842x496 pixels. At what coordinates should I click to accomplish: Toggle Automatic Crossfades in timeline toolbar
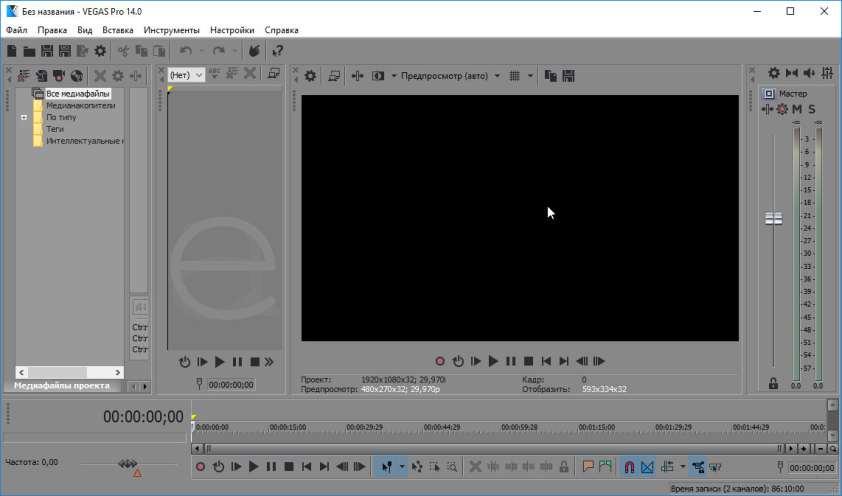tap(648, 467)
